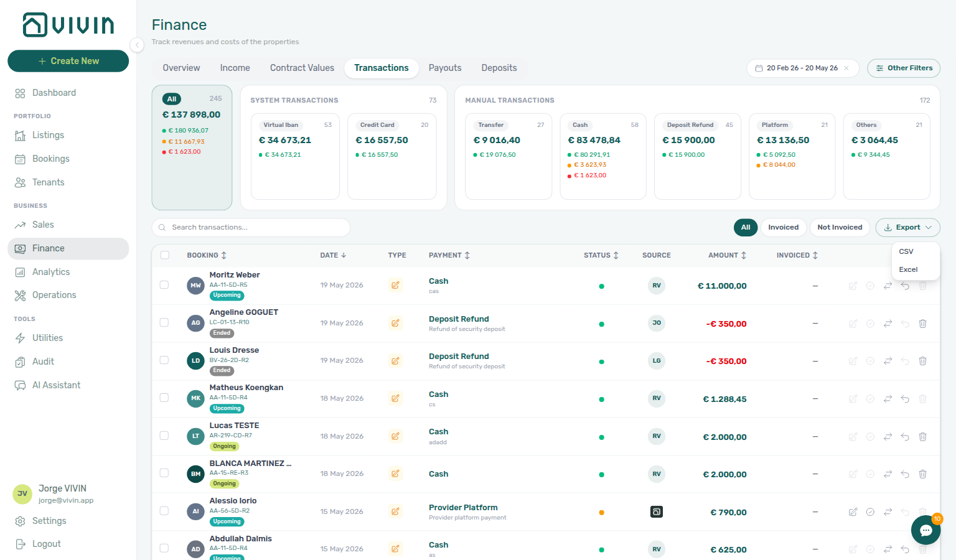Click the VIVIN logo
Screen dimensions: 956x560
(x=68, y=25)
